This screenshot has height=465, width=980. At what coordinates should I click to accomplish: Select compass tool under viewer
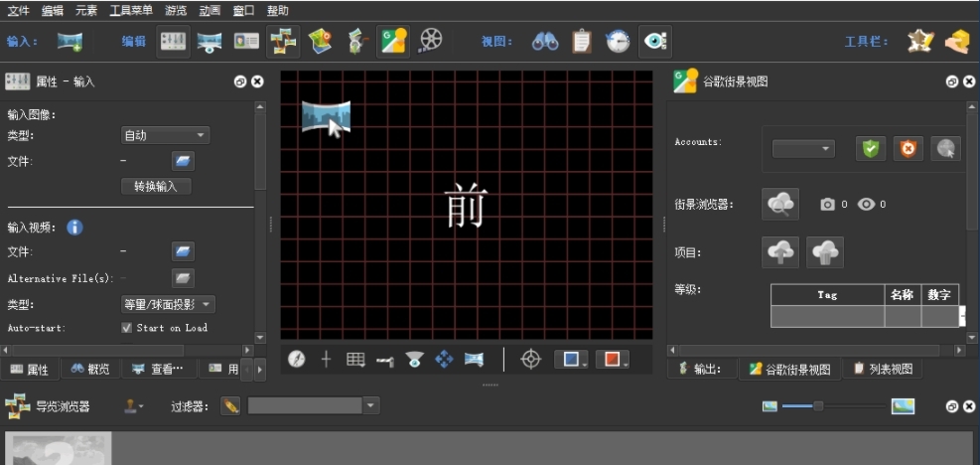pyautogui.click(x=296, y=360)
